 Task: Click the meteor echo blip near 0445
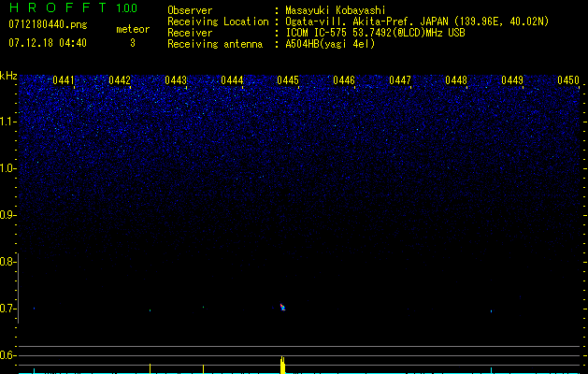point(282,306)
